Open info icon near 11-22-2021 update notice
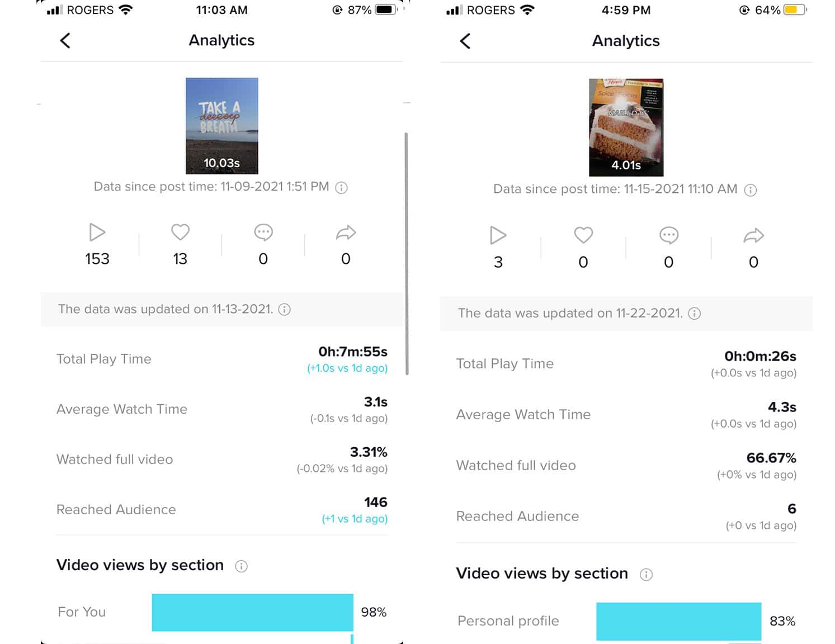The width and height of the screenshot is (835, 644). [x=694, y=314]
